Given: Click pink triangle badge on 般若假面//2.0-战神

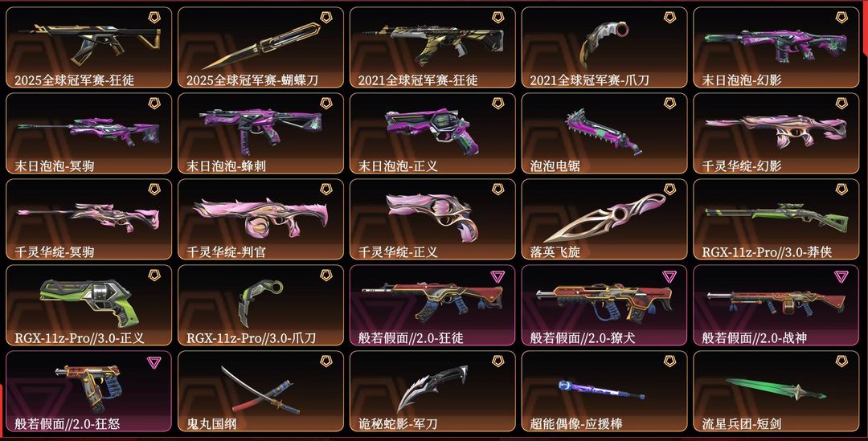Looking at the screenshot, I should coord(841,276).
